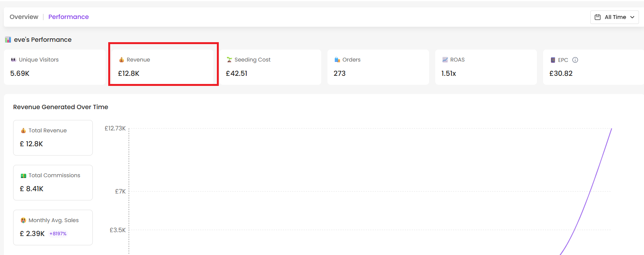Switch to the Overview tab
Viewport: 644px width, 255px height.
pyautogui.click(x=24, y=17)
